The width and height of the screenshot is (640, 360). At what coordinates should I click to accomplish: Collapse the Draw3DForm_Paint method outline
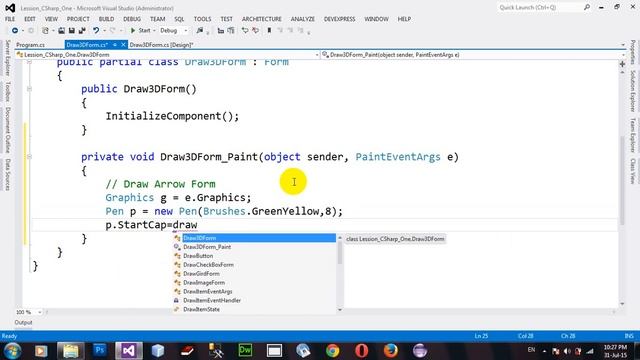coord(29,157)
